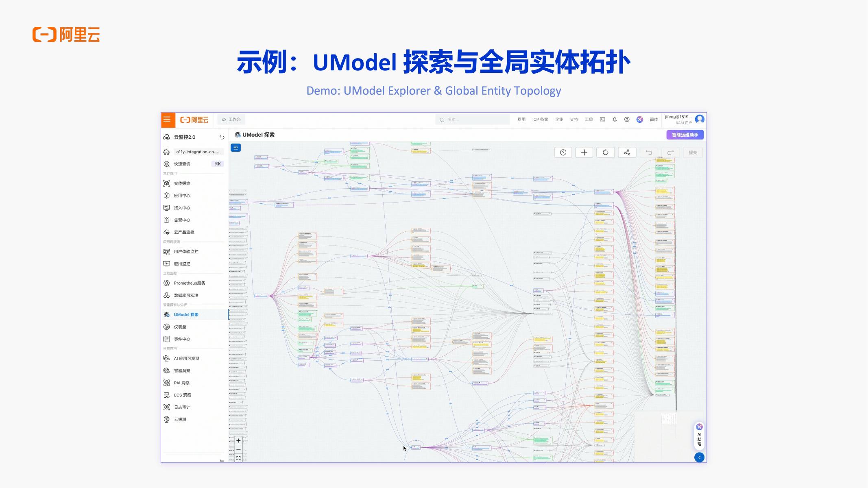Collapse the sidebar with the bottom toggle icon
Viewport: 868px width, 488px height.
(222, 460)
